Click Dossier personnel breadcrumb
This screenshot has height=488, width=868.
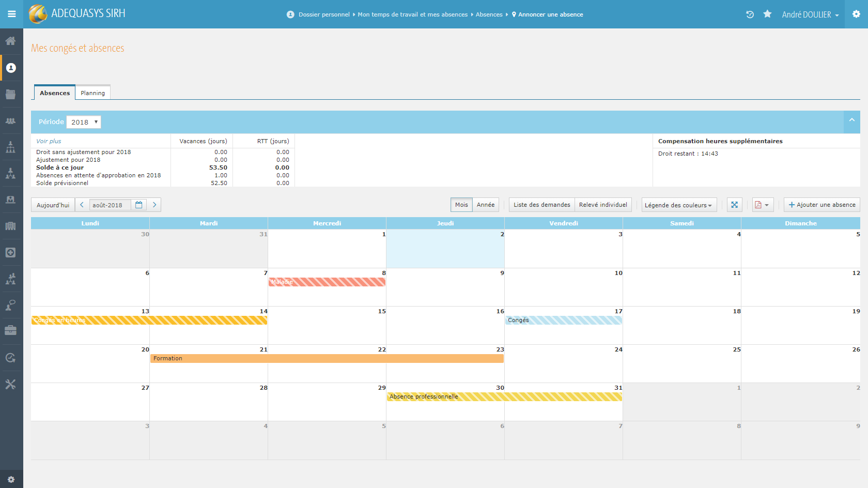(x=324, y=14)
